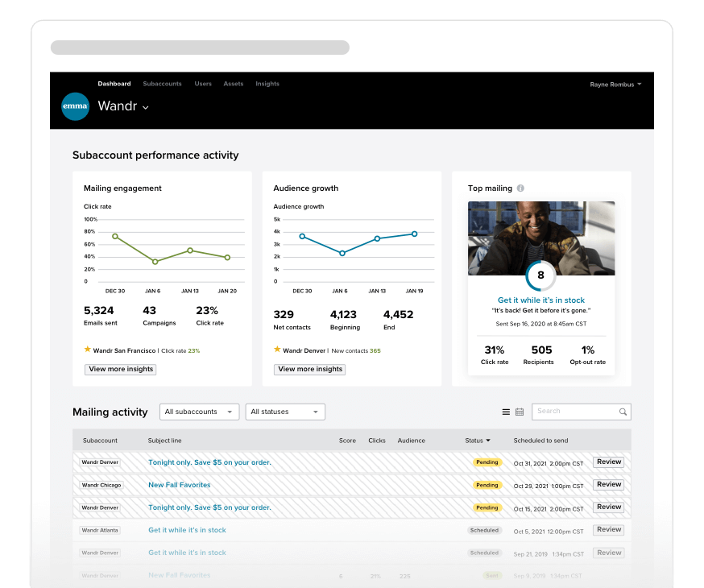Image resolution: width=704 pixels, height=588 pixels.
Task: Sort by the Status column arrow
Action: click(488, 441)
